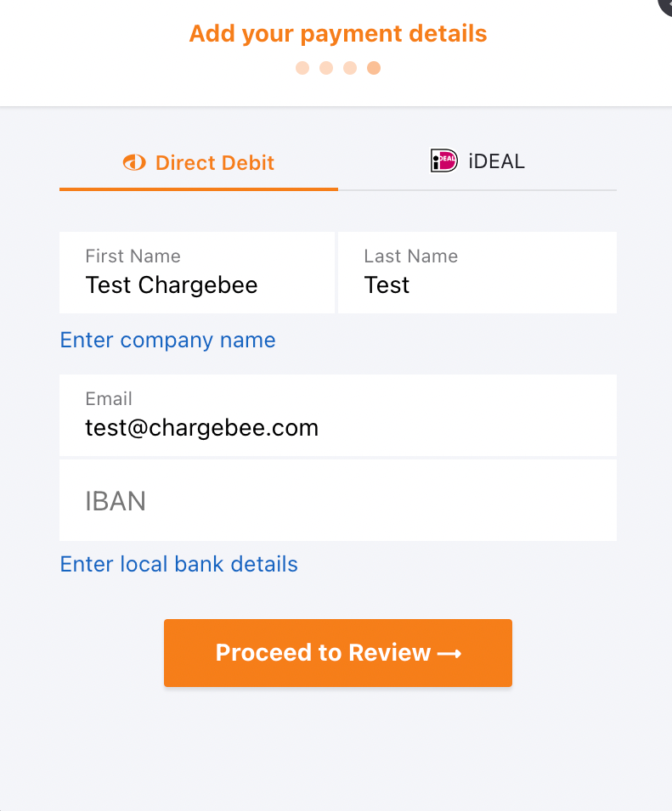This screenshot has width=672, height=811.
Task: Select the first progress step dot
Action: pos(302,68)
